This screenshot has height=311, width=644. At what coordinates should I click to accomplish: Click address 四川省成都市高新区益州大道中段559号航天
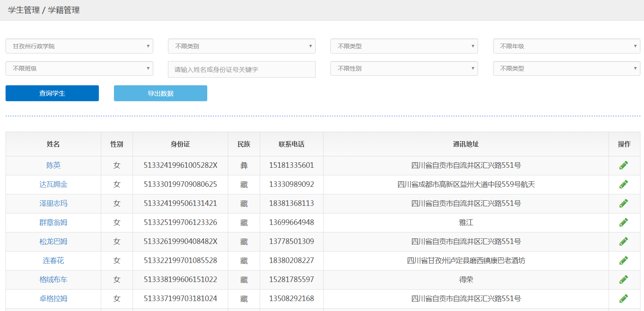click(466, 184)
